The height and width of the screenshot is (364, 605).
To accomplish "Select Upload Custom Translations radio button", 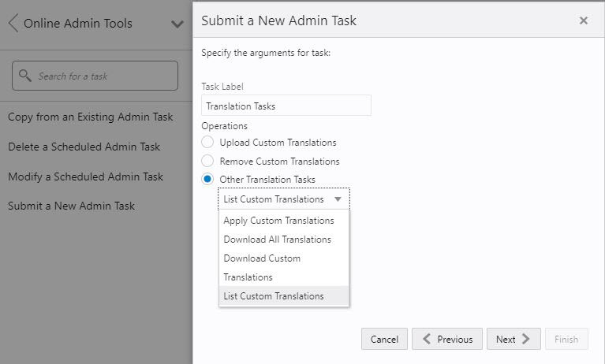I will 207,143.
